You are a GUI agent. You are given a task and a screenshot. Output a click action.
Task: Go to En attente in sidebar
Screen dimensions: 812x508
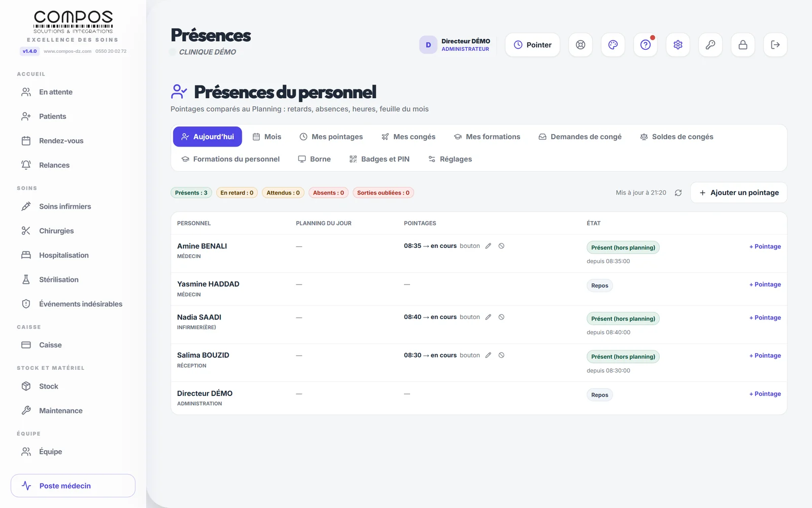coord(73,92)
